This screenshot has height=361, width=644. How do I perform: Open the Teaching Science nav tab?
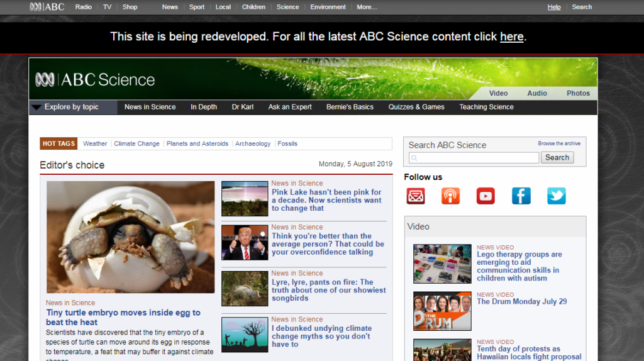point(486,107)
